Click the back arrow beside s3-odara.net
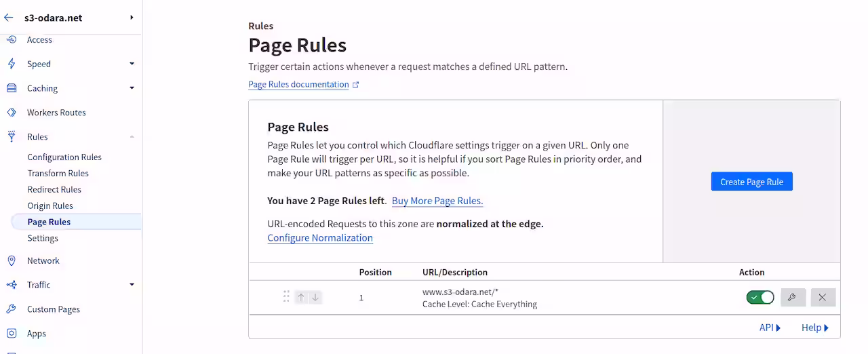 pyautogui.click(x=9, y=18)
